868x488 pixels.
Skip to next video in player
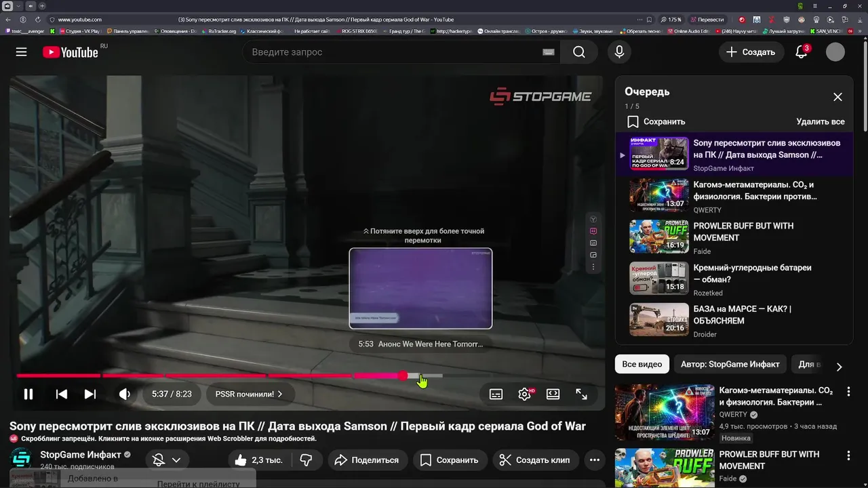coord(90,394)
